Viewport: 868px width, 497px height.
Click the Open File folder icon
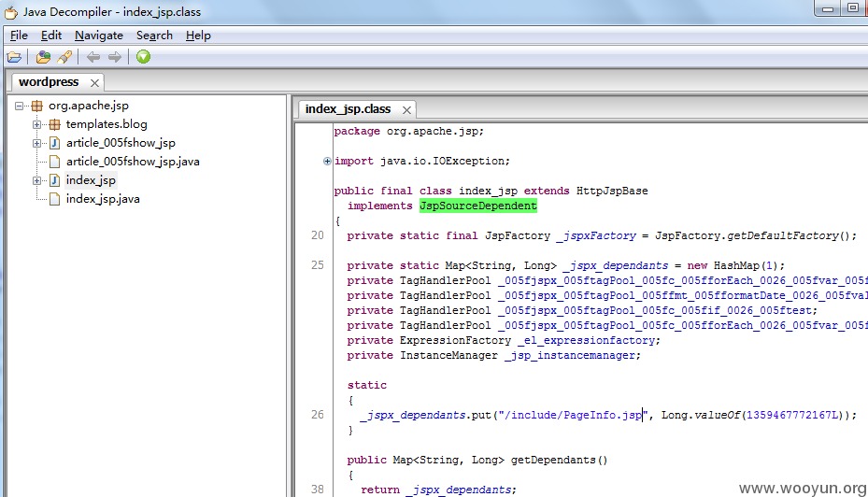(x=14, y=57)
